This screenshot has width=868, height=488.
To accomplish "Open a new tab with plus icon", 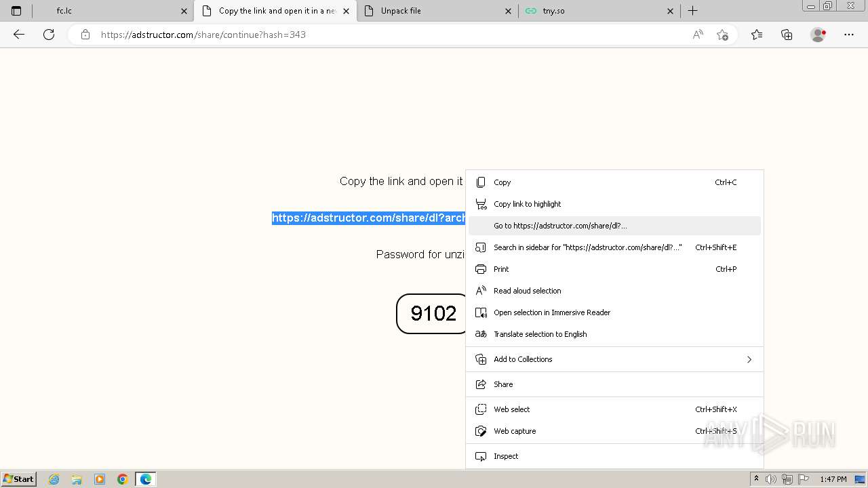I will [692, 11].
